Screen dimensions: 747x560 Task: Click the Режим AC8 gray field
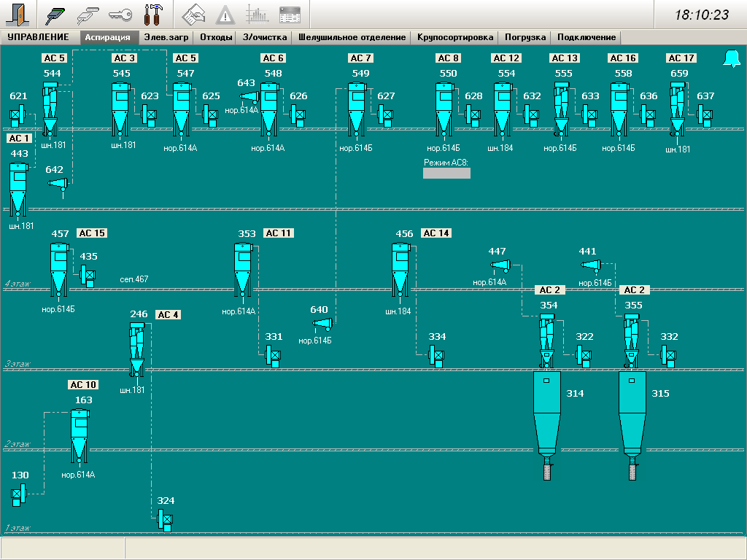tap(446, 174)
